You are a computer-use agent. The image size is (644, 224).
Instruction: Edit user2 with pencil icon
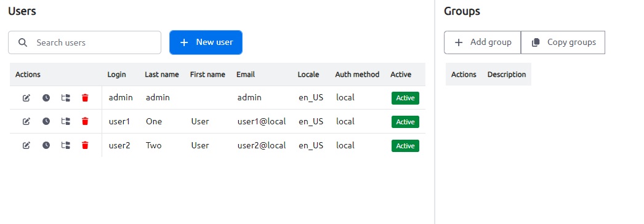[26, 145]
